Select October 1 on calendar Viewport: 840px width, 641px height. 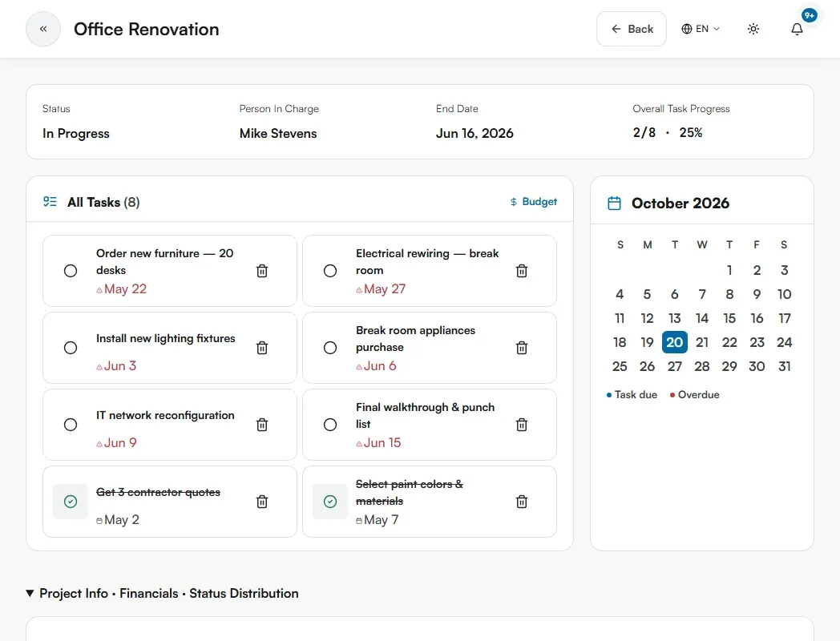tap(729, 271)
